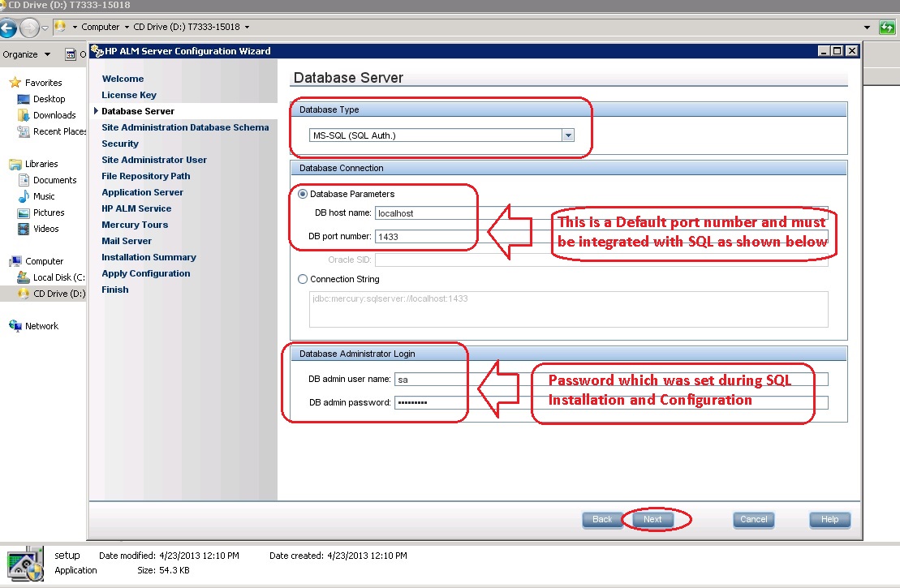This screenshot has height=588, width=900.
Task: Open Site Administration Database Schema step
Action: tap(185, 127)
